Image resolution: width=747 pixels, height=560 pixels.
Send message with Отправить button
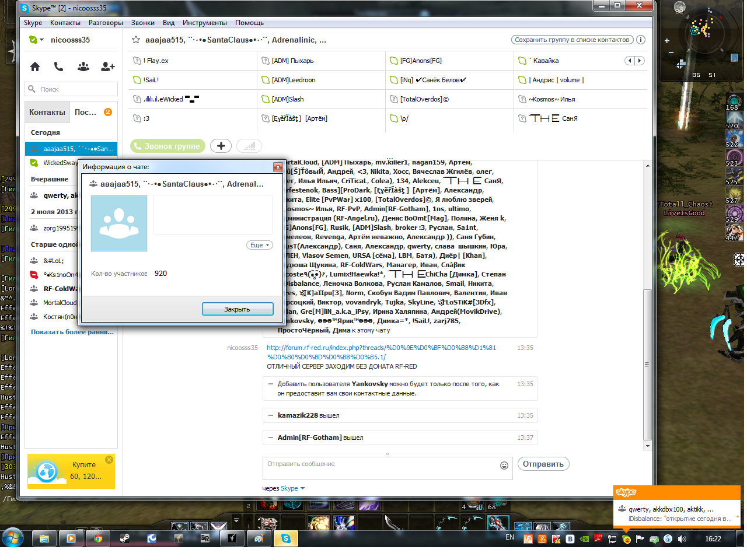543,464
